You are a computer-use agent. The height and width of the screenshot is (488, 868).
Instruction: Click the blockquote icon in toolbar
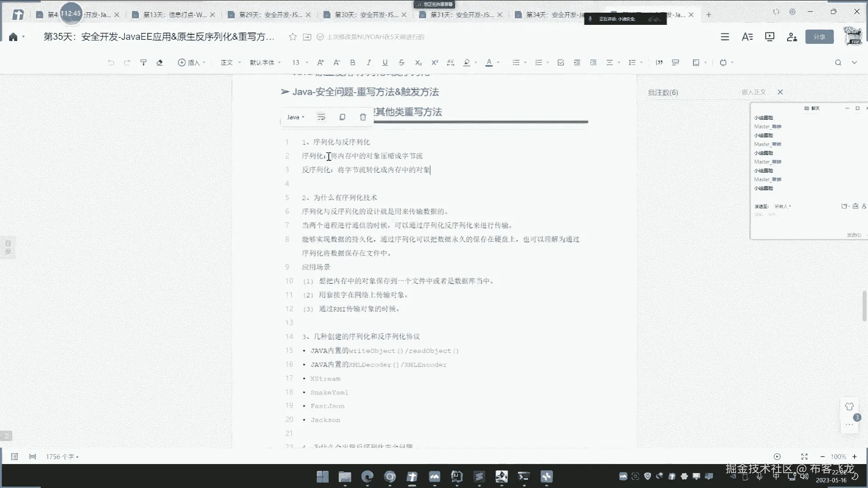(x=659, y=63)
